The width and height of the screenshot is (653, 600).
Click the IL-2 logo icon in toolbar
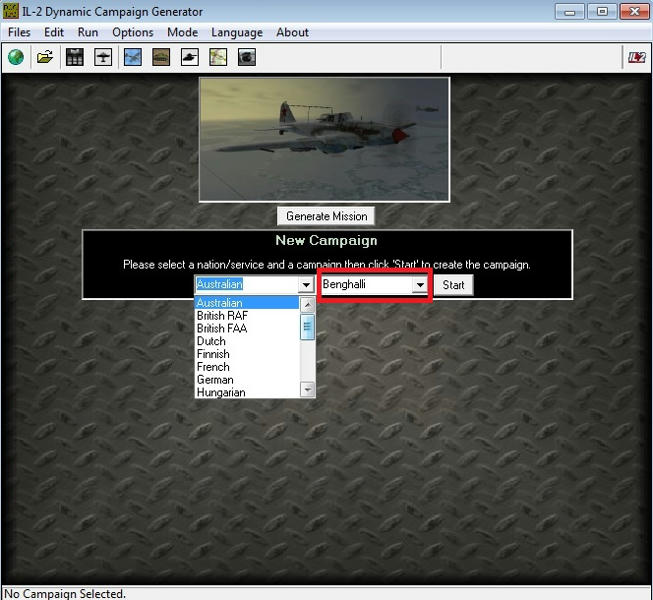(x=637, y=57)
